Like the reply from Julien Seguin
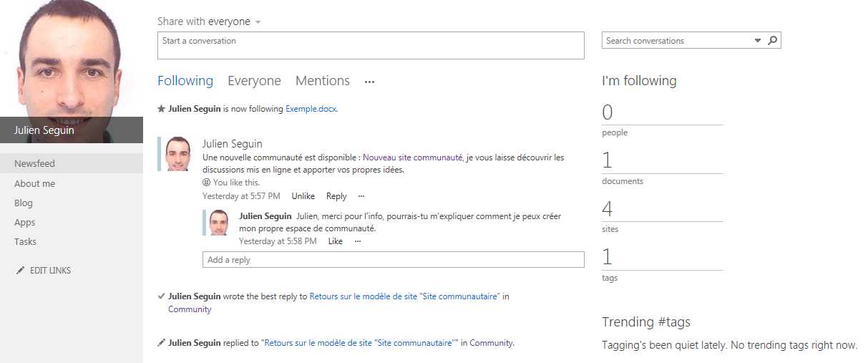This screenshot has height=363, width=868. pos(335,241)
